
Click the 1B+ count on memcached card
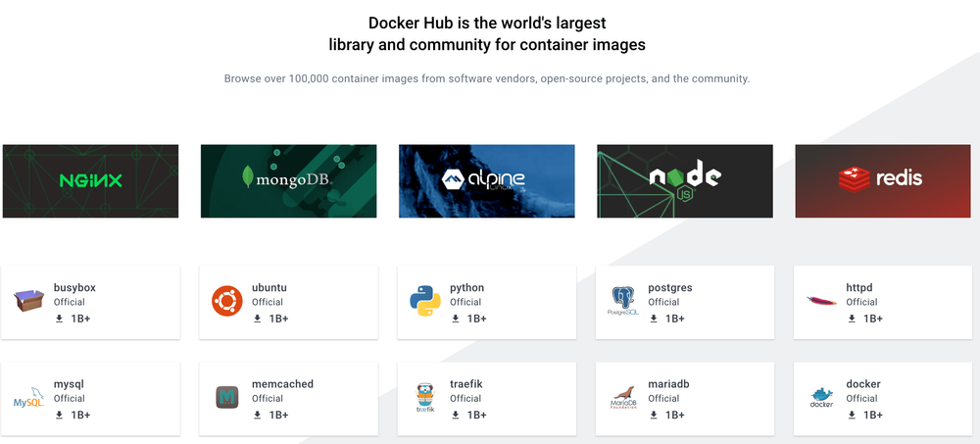tap(278, 416)
